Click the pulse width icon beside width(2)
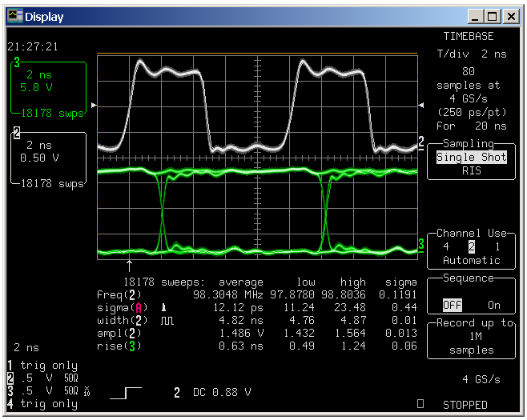The height and width of the screenshot is (420, 527). tap(167, 320)
